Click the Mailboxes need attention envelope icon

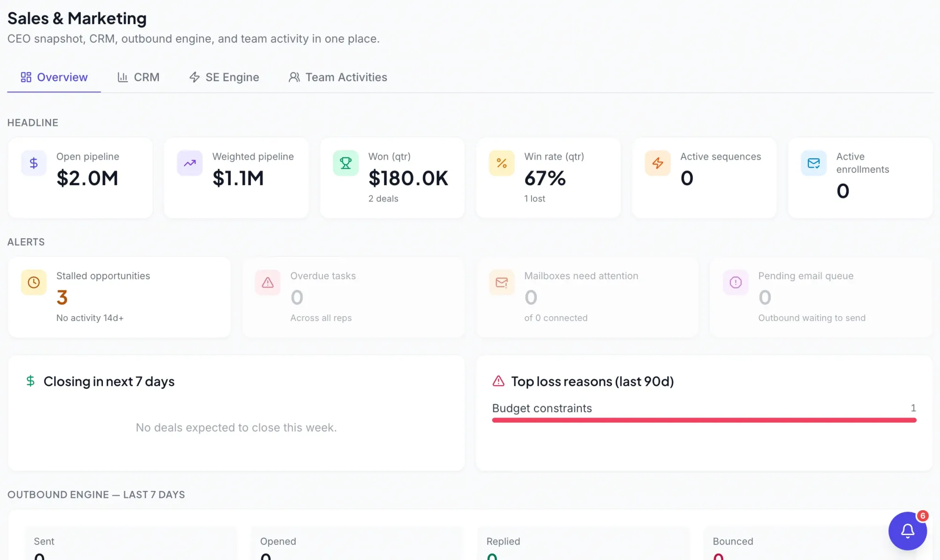(x=502, y=282)
